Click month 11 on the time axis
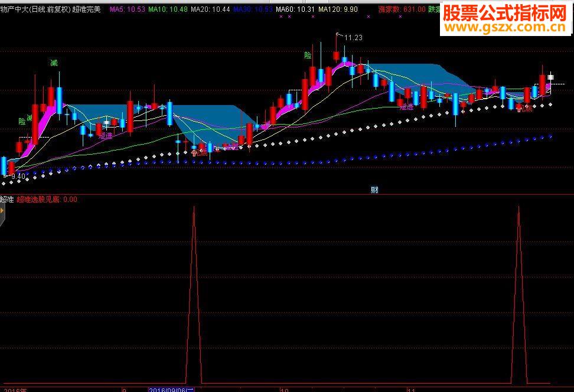Screen dimensions: 574x392 click(411, 390)
